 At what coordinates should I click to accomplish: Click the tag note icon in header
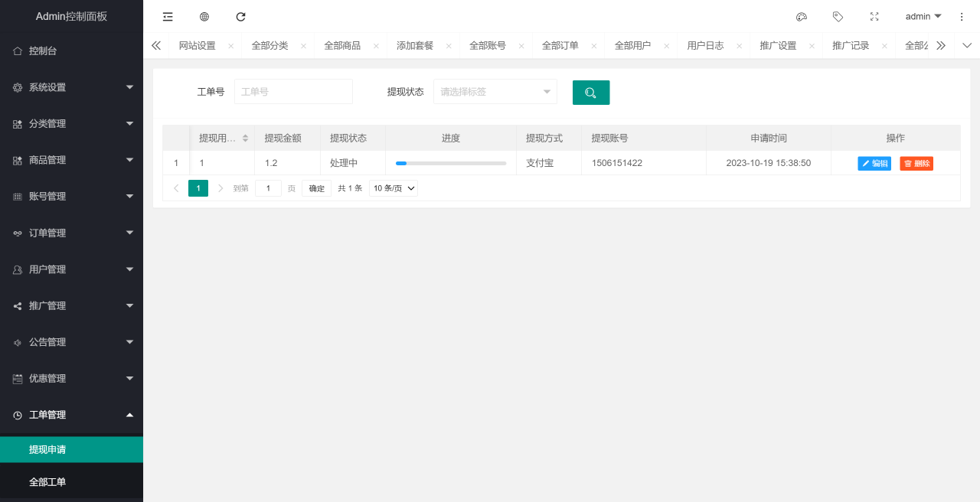(838, 17)
